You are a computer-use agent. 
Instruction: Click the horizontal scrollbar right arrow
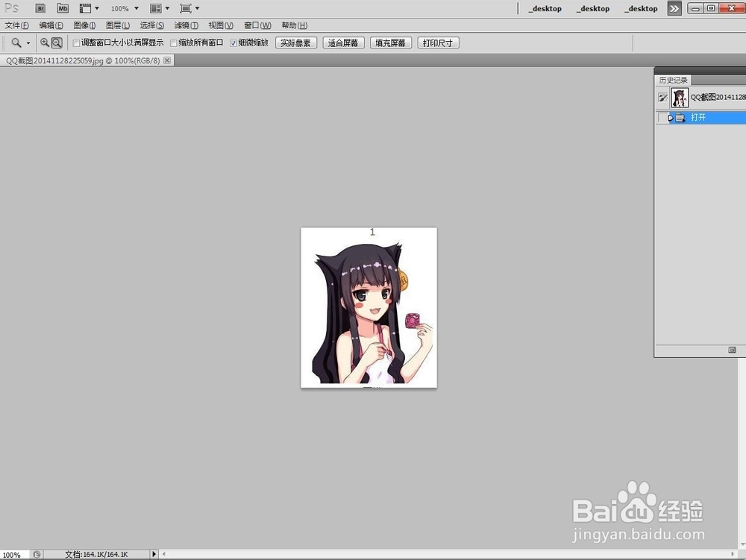733,554
